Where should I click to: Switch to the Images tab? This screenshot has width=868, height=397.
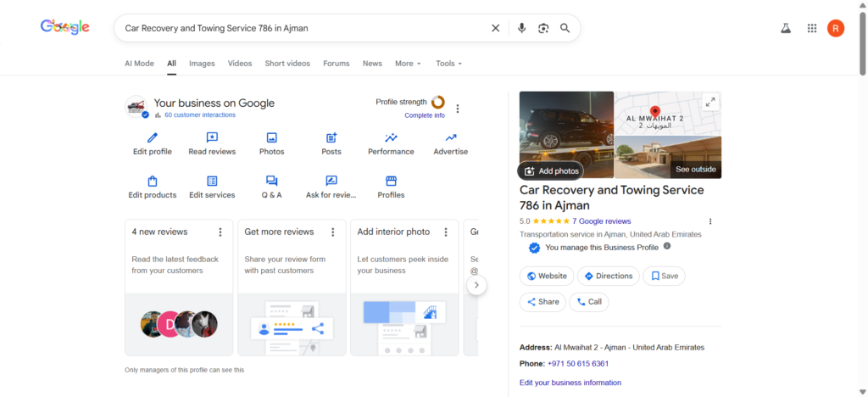click(x=202, y=64)
